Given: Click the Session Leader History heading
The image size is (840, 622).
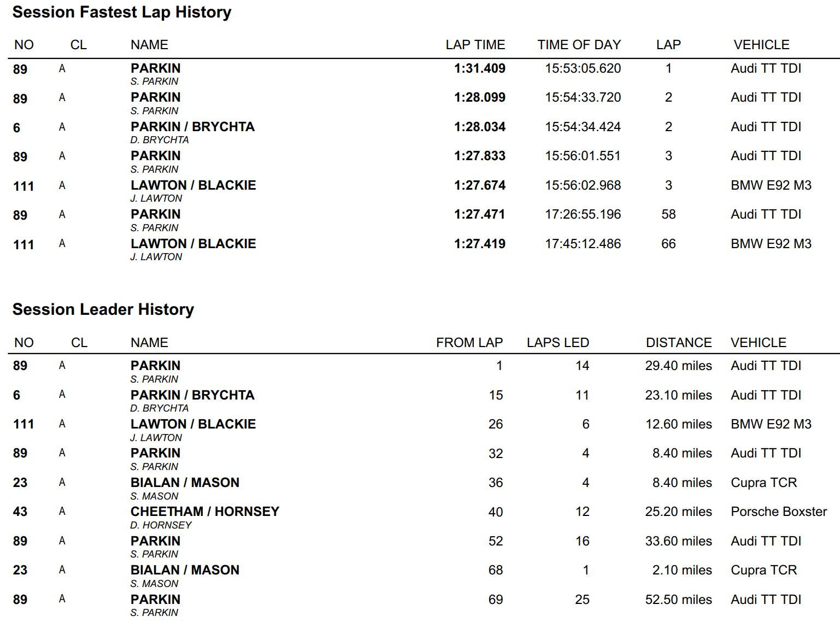Looking at the screenshot, I should coord(103,309).
